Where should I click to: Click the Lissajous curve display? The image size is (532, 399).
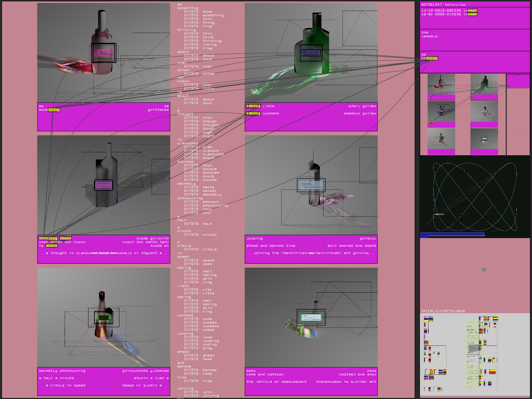tap(475, 196)
